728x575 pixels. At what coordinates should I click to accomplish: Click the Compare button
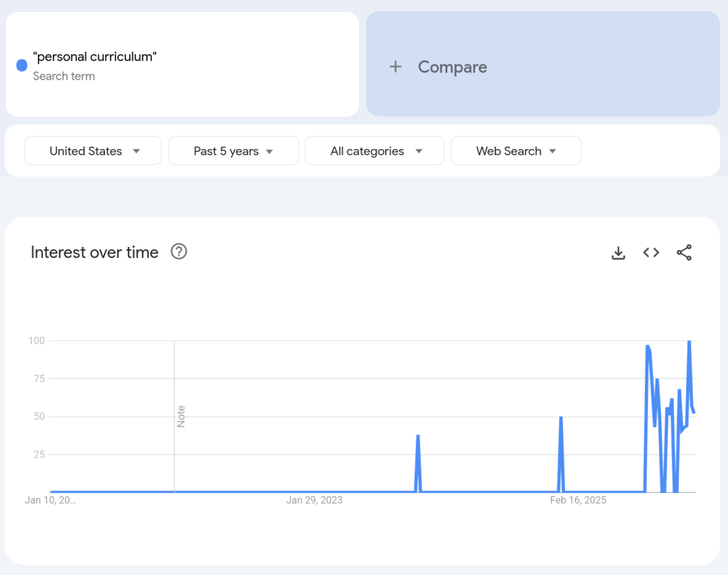click(x=452, y=66)
